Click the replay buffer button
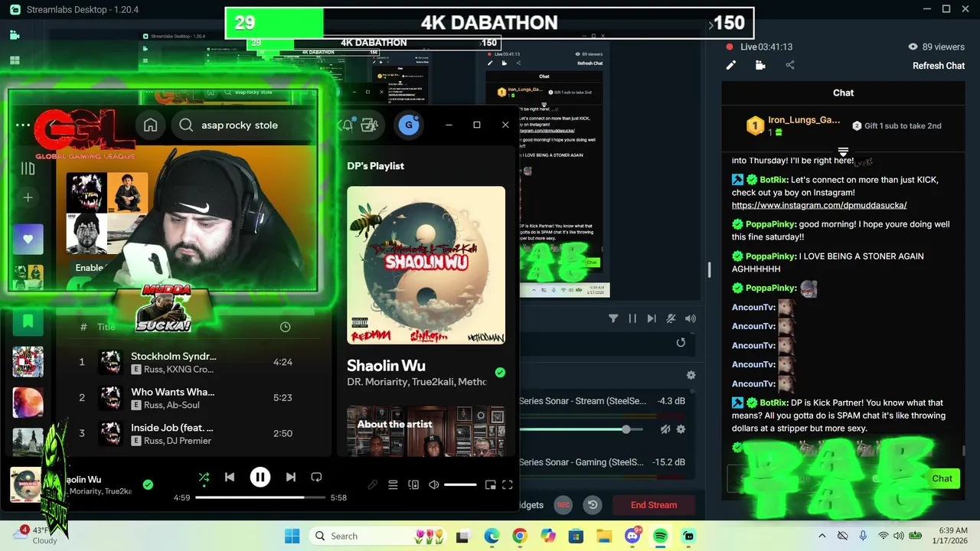Image resolution: width=980 pixels, height=551 pixels. point(593,505)
